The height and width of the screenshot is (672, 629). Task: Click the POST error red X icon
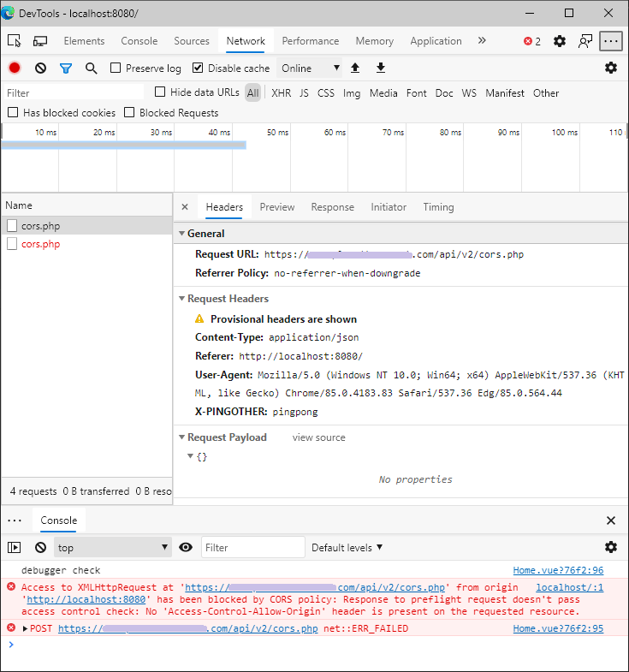click(11, 627)
